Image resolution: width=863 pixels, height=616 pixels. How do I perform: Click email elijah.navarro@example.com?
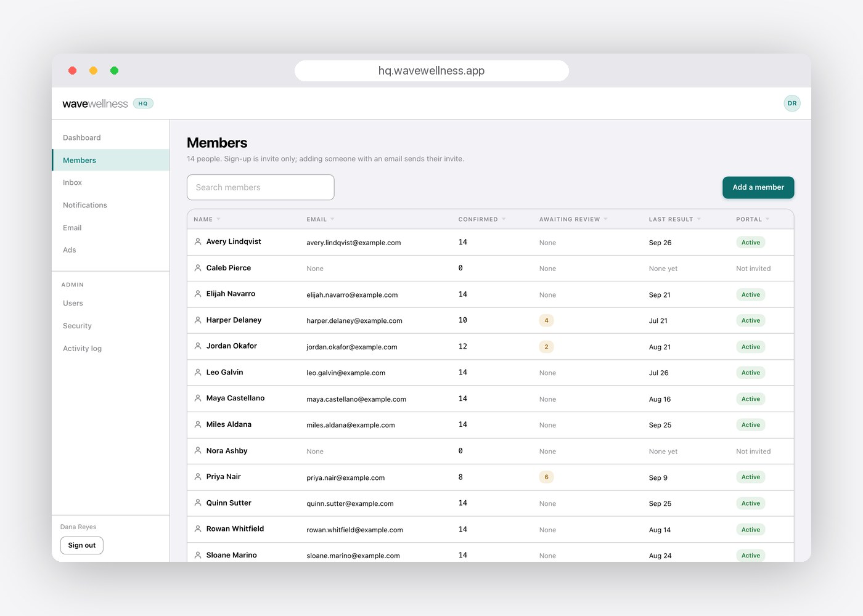[x=352, y=295]
